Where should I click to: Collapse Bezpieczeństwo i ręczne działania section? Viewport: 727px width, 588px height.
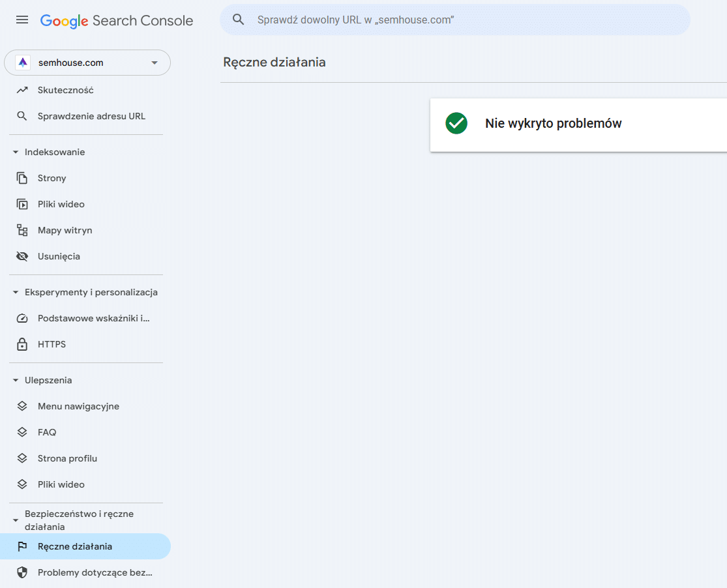tap(15, 520)
